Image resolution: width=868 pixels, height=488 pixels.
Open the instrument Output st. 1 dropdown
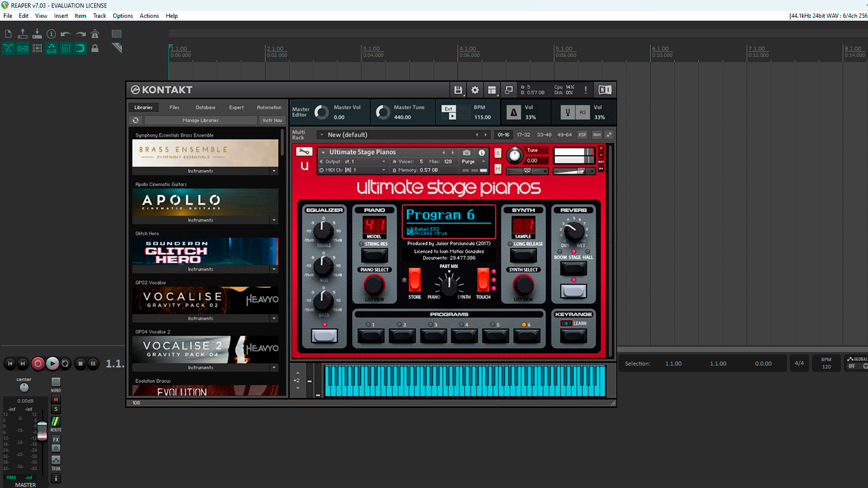point(353,161)
